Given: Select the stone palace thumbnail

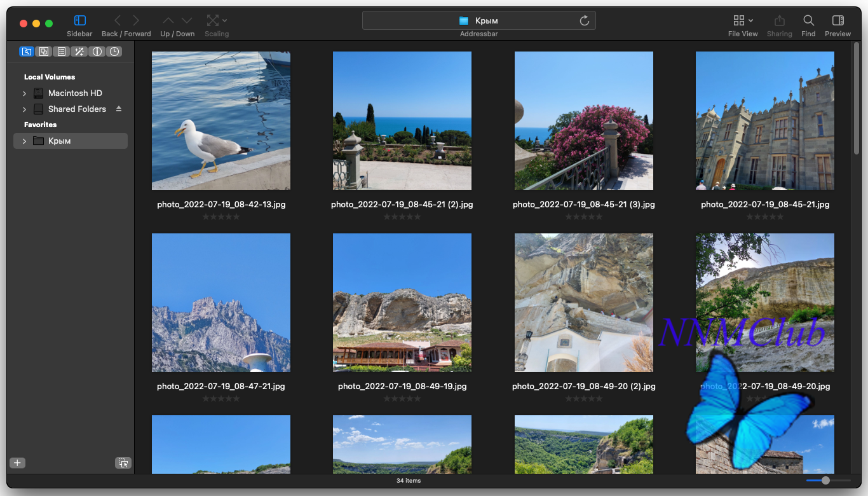Looking at the screenshot, I should tap(765, 121).
